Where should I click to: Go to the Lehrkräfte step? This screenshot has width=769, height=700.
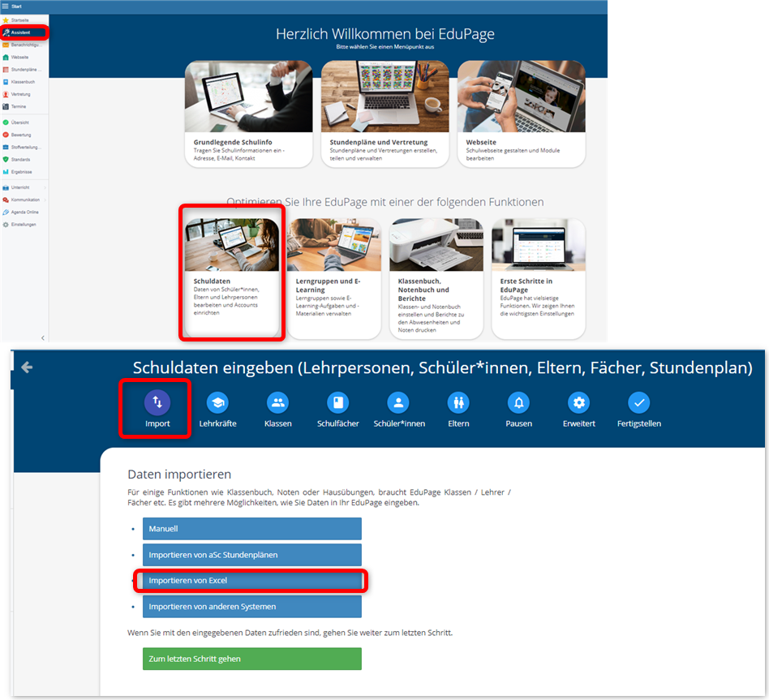click(x=217, y=410)
